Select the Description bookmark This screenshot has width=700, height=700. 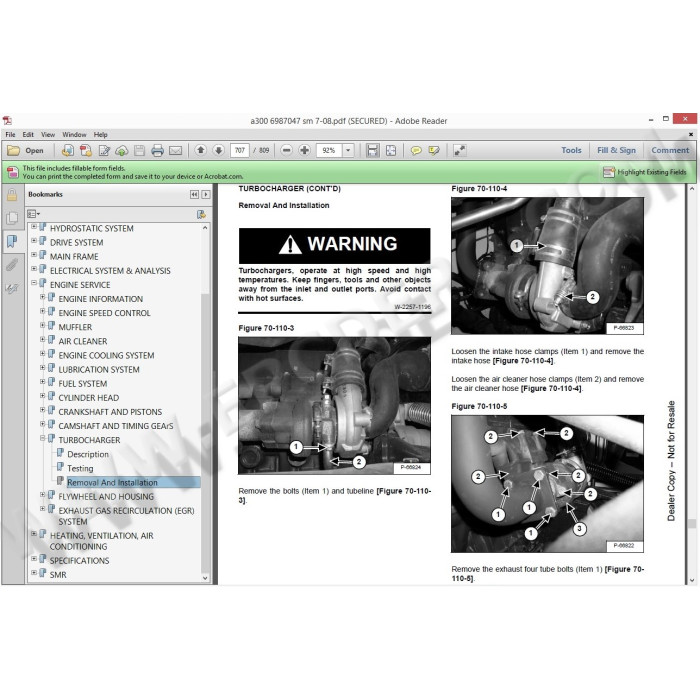[x=88, y=454]
